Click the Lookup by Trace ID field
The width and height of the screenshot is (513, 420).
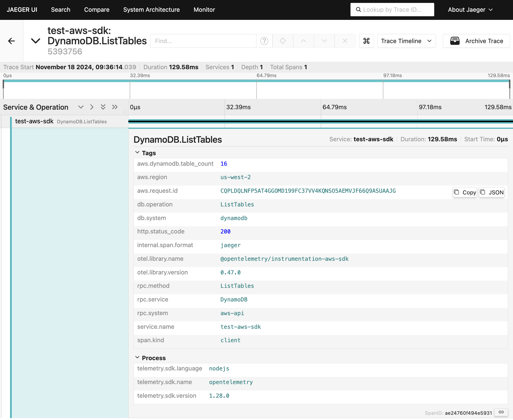tap(392, 10)
